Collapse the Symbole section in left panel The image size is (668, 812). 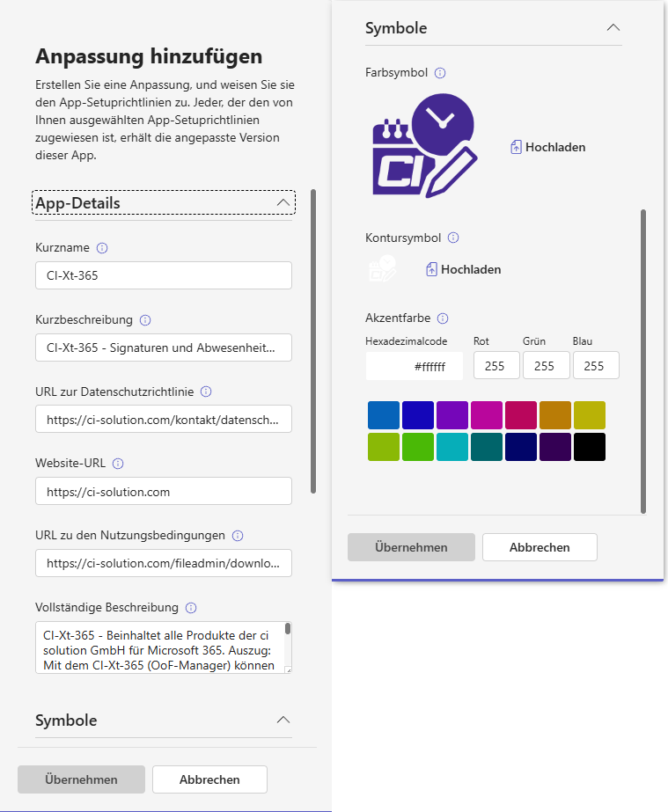283,720
